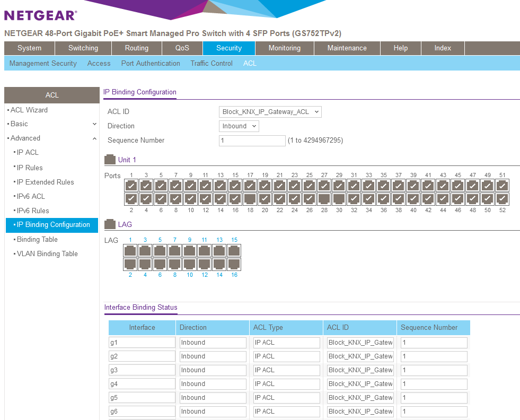The image size is (520, 420).
Task: Go to Traffic Control submenu
Action: pyautogui.click(x=211, y=63)
